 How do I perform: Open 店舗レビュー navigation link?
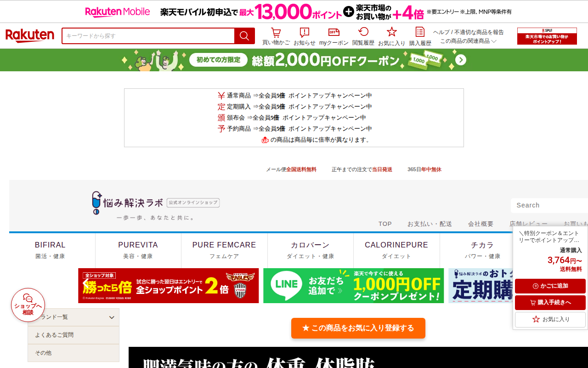tap(528, 224)
